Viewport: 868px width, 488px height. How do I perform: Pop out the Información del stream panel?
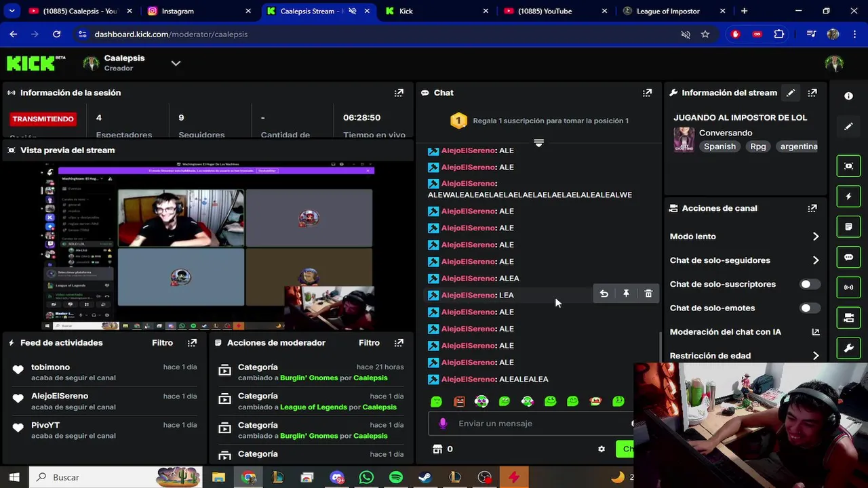(x=812, y=93)
